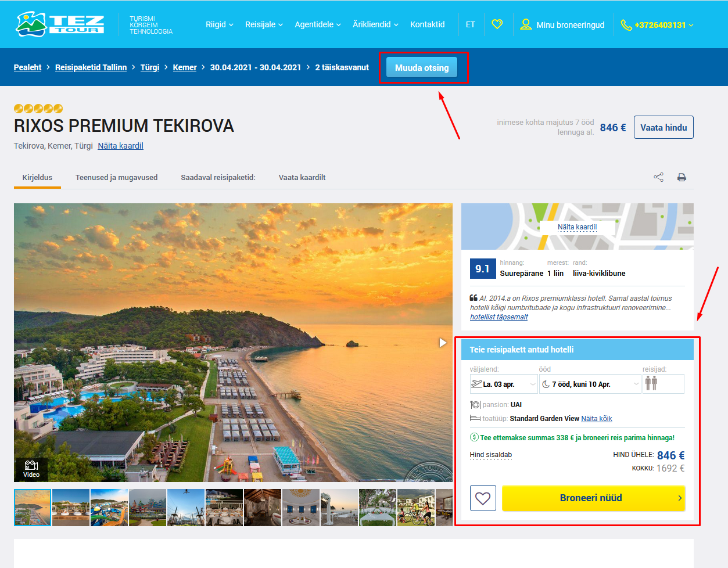The height and width of the screenshot is (568, 728).
Task: Open Minu broneeringud
Action: click(571, 25)
